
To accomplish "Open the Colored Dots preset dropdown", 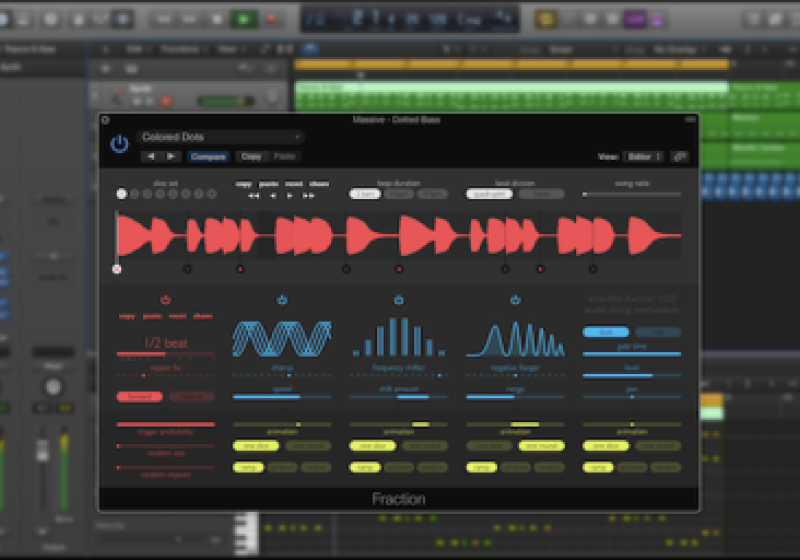I will [221, 137].
